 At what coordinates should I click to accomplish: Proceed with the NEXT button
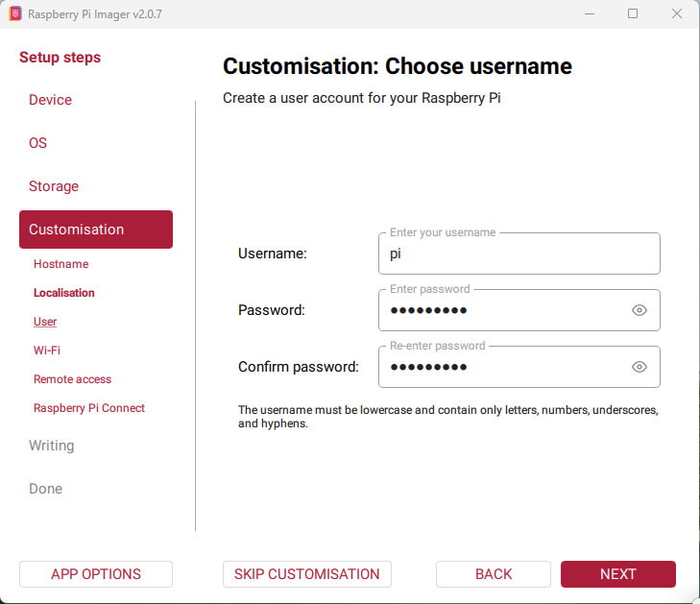pos(618,574)
